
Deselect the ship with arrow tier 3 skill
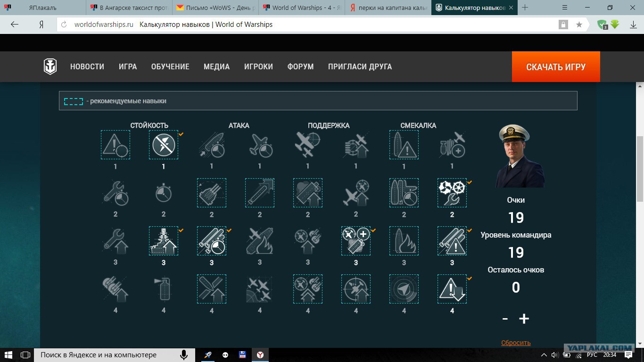pyautogui.click(x=164, y=241)
